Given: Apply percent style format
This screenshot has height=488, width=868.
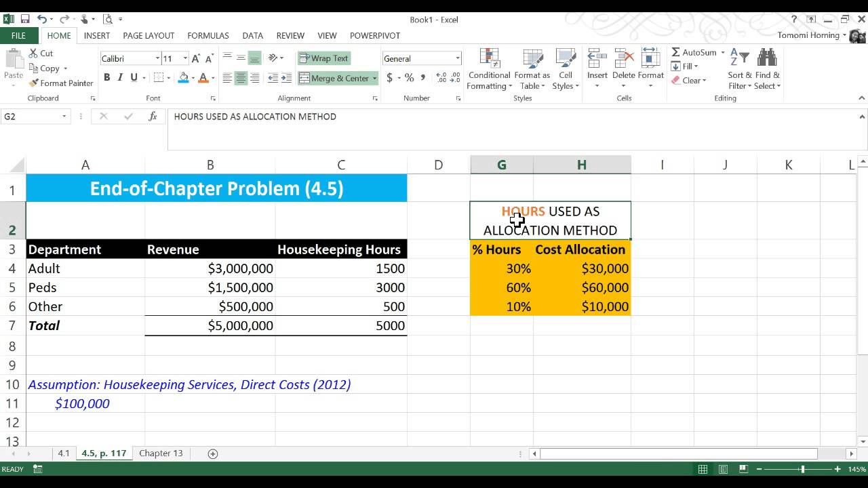Looking at the screenshot, I should point(409,78).
